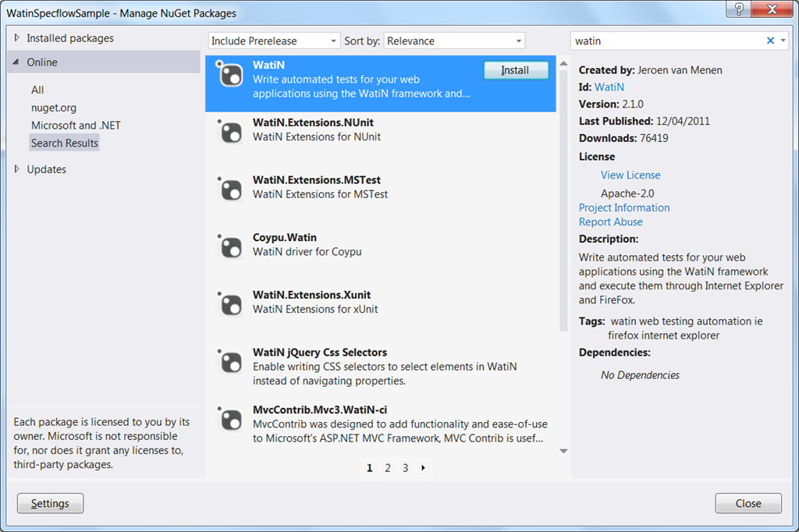The height and width of the screenshot is (532, 799).
Task: Clear the search box with the X icon
Action: 770,41
